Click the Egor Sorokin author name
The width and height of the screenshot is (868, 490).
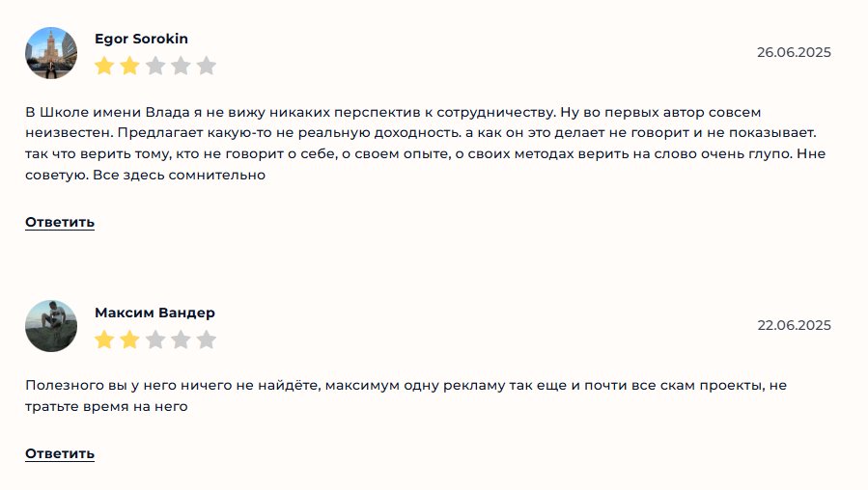141,39
